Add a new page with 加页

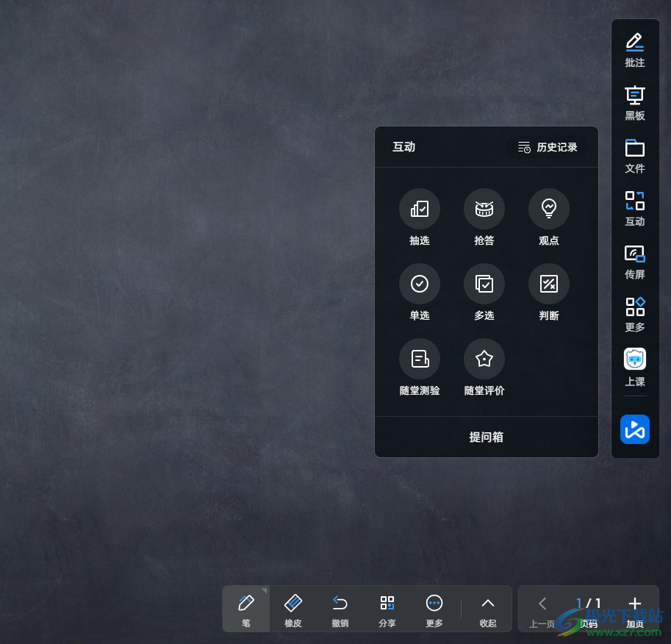pyautogui.click(x=635, y=609)
